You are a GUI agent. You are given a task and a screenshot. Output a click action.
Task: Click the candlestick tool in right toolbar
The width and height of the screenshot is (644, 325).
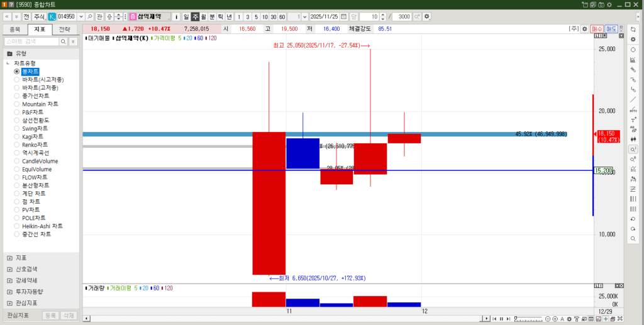click(x=633, y=139)
